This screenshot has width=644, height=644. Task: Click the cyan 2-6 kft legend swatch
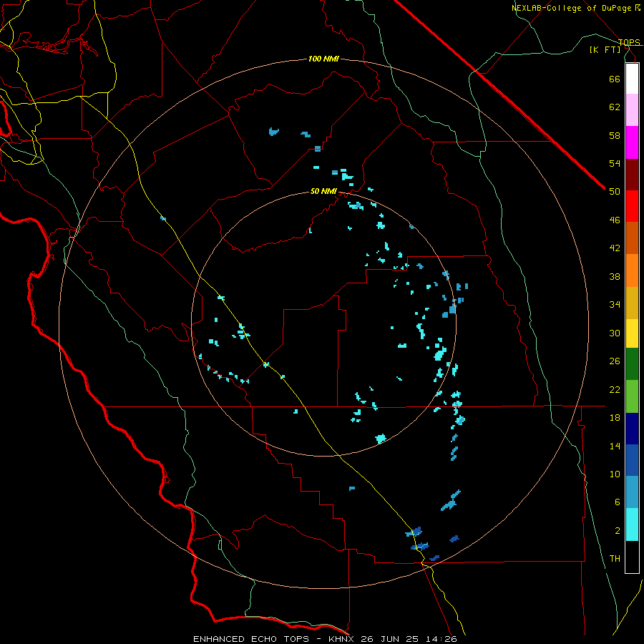coord(632,525)
